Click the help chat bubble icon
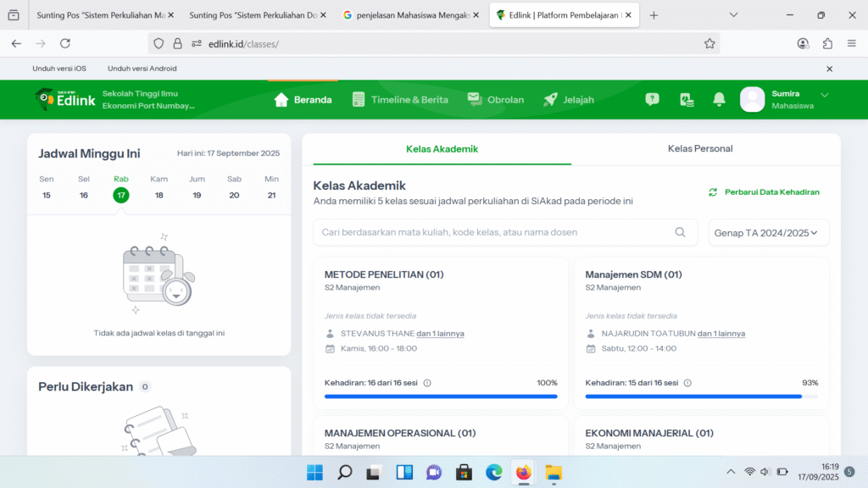The height and width of the screenshot is (488, 868). (x=652, y=99)
